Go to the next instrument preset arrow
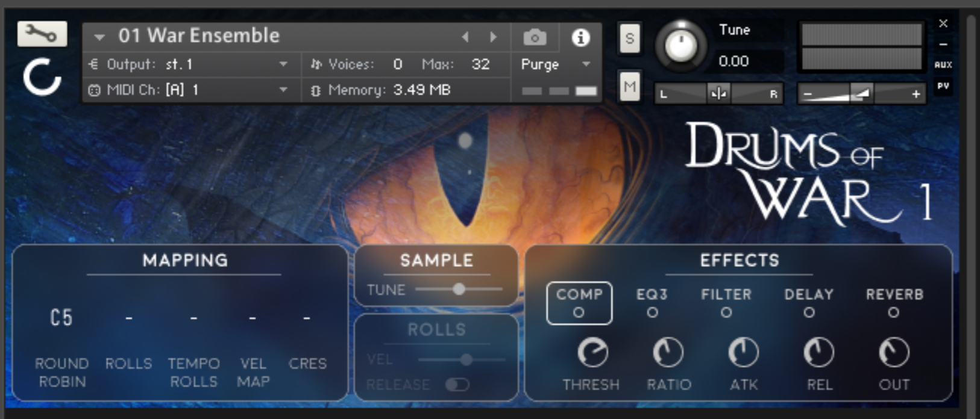Screen dimensions: 980x419 (493, 37)
